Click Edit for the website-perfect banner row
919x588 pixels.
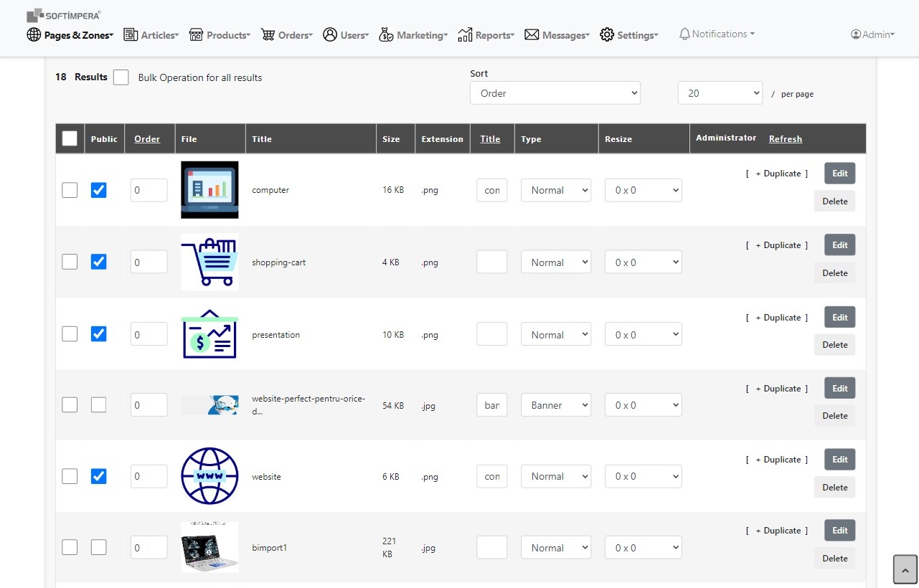840,388
